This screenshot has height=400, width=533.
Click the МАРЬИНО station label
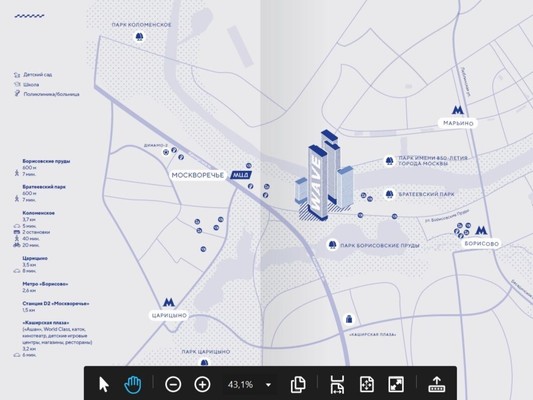tap(458, 123)
